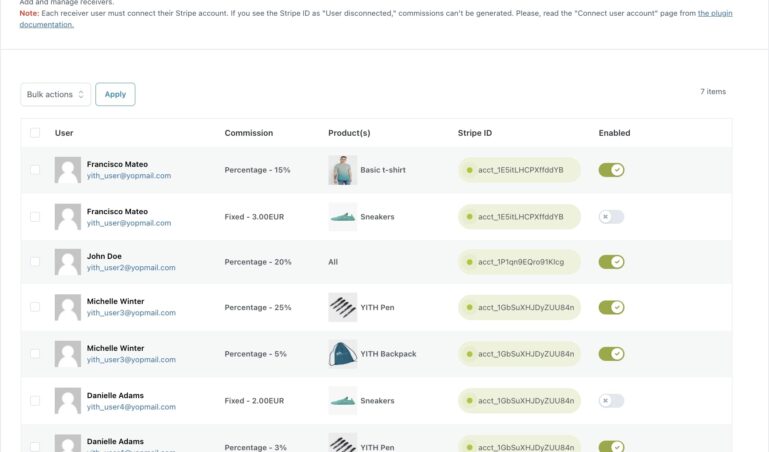Click the YITH Backpack product image

[342, 354]
